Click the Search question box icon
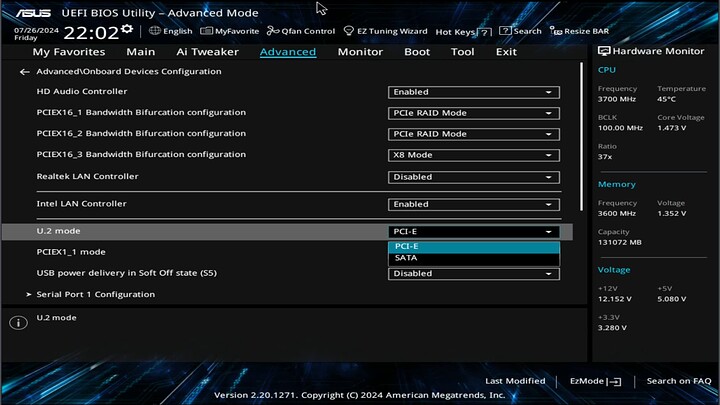The width and height of the screenshot is (720, 405). coord(505,31)
